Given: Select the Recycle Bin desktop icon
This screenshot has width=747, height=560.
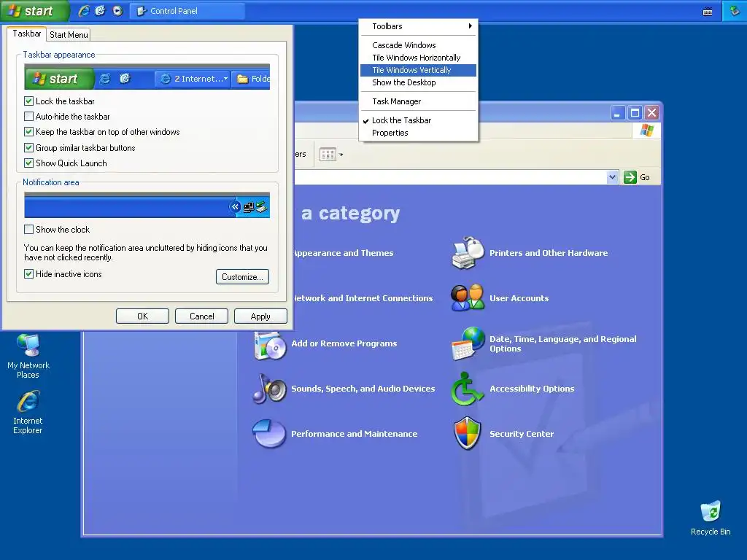Looking at the screenshot, I should tap(711, 518).
